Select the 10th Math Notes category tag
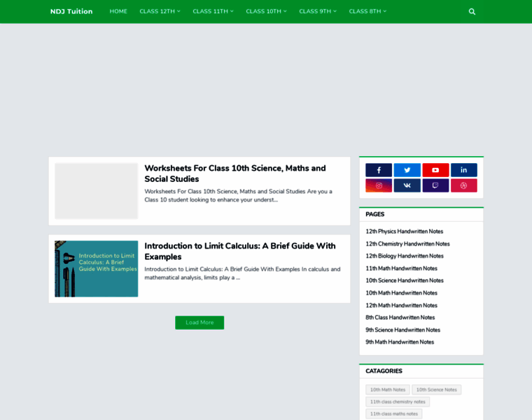The image size is (532, 420). (388, 390)
